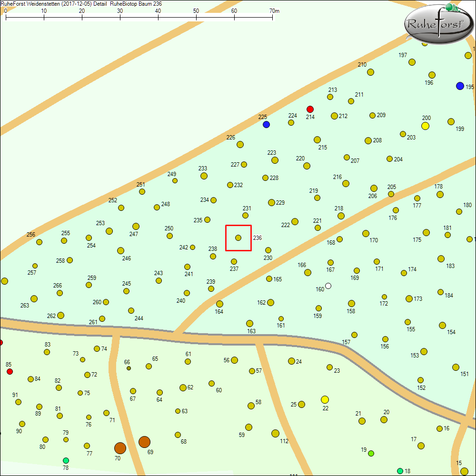Select the large orange tree marker 70
476x476 pixels.
120,448
